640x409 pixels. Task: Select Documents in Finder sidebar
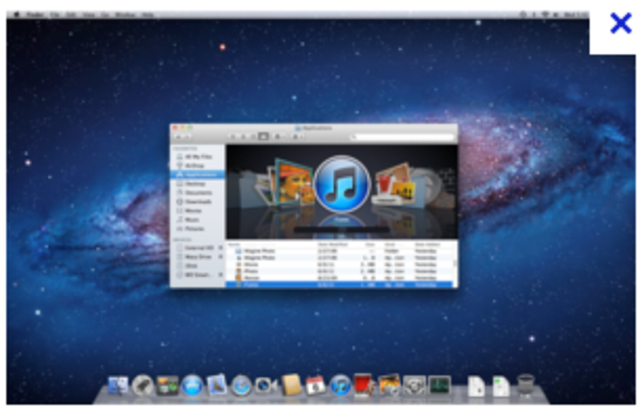(198, 193)
